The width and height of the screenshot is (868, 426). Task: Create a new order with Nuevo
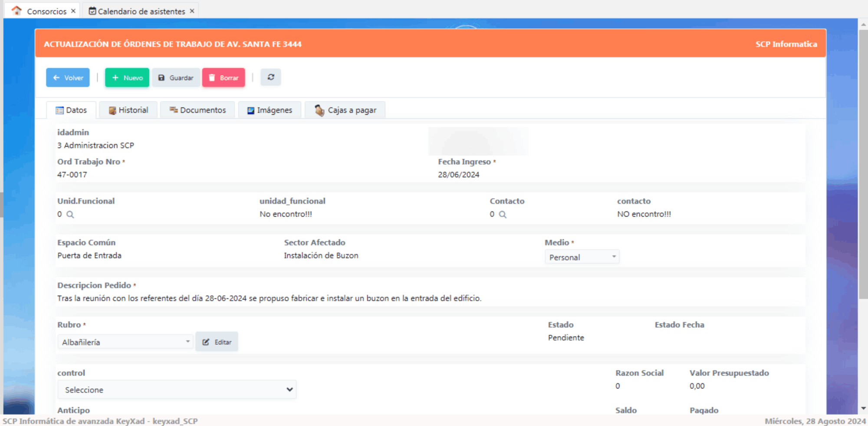click(127, 78)
